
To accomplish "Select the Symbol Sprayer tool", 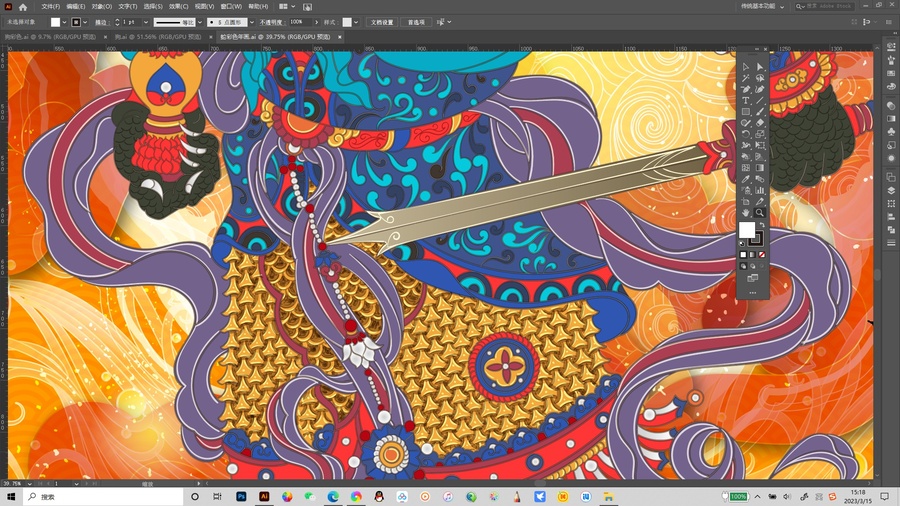I will tap(746, 190).
